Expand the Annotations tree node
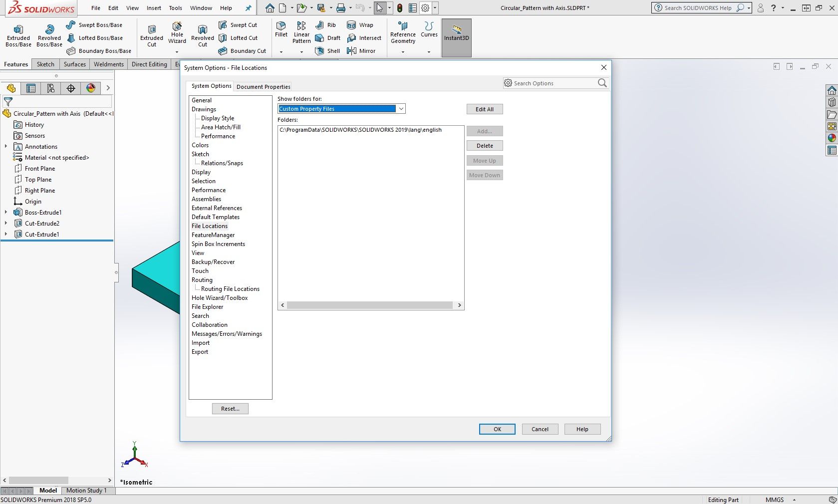Viewport: 838px width, 504px height. pyautogui.click(x=6, y=147)
